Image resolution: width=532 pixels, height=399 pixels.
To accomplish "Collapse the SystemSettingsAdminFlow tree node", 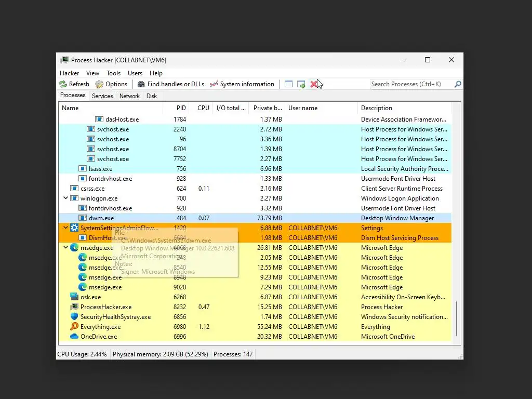I will (66, 228).
